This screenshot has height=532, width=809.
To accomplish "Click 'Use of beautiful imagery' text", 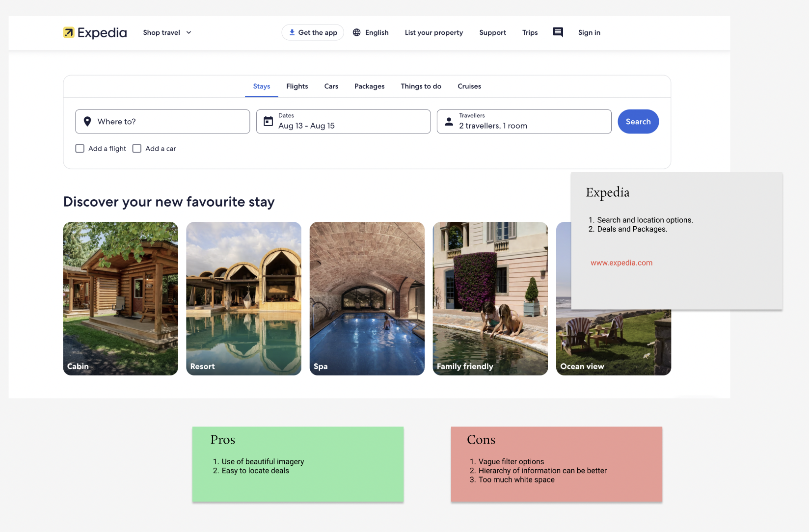I will (263, 461).
